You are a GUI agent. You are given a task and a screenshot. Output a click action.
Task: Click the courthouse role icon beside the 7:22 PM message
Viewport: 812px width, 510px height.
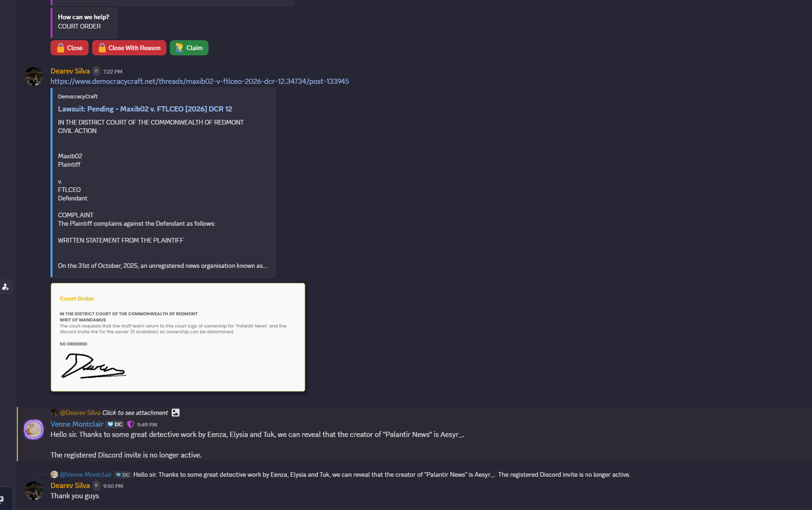coord(96,71)
